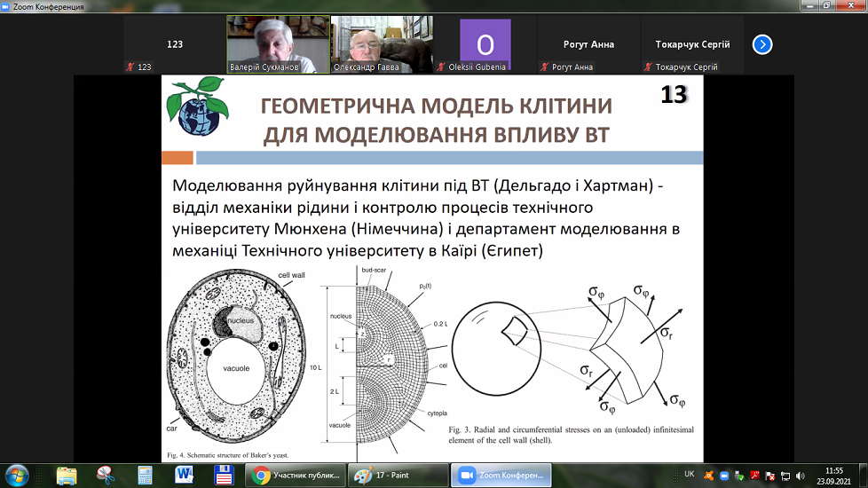Click the Safely Remove Hardware tray icon
The height and width of the screenshot is (488, 868).
pyautogui.click(x=739, y=476)
